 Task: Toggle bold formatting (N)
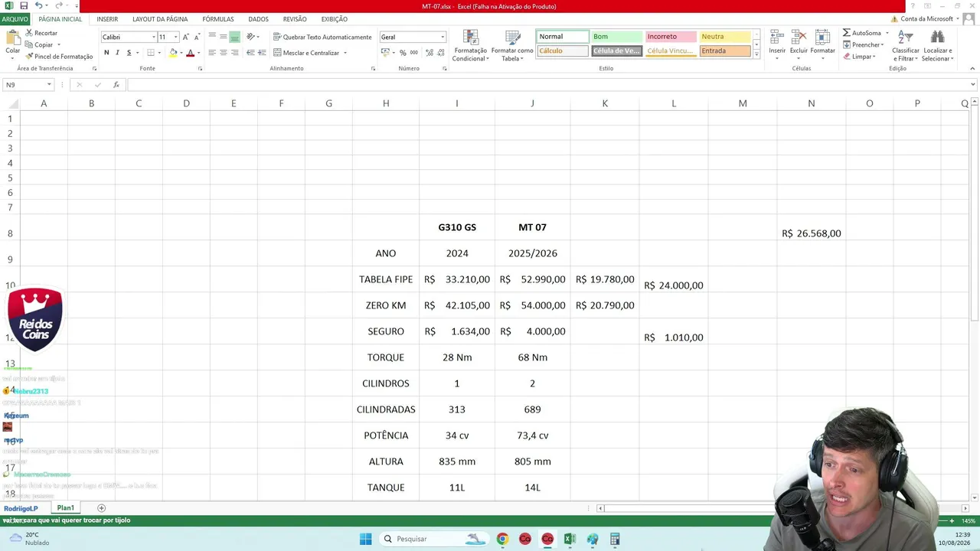pos(106,53)
